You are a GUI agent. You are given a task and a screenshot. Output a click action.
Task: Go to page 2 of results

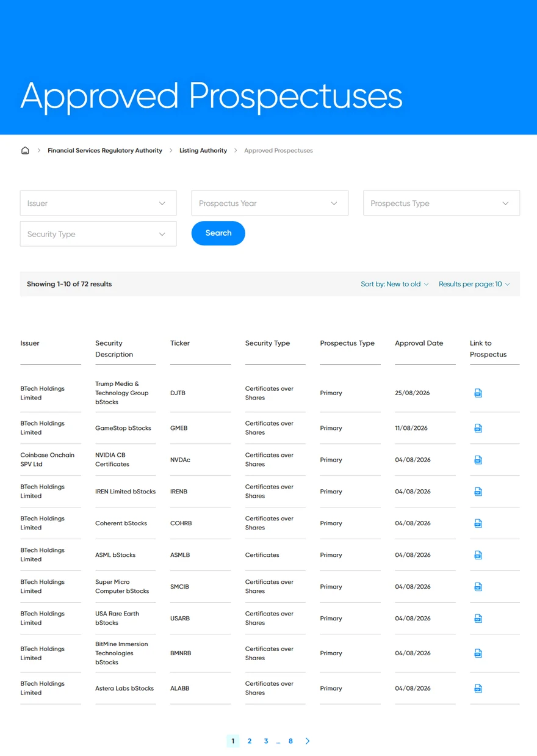250,741
